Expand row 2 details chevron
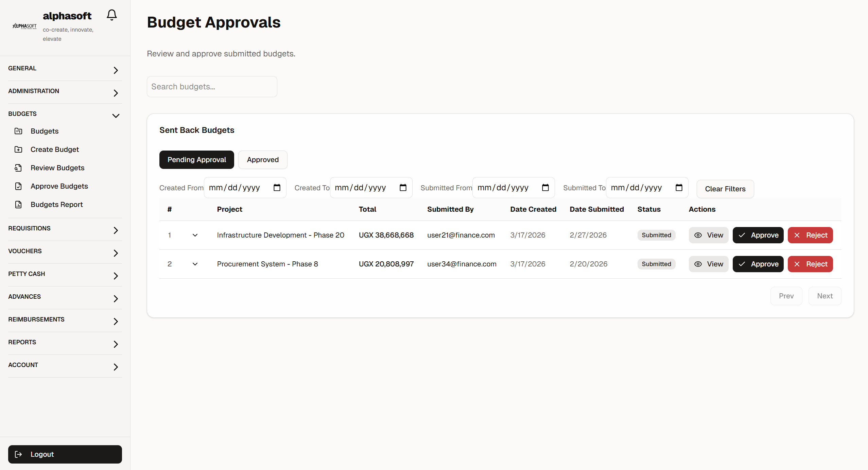The height and width of the screenshot is (470, 868). click(x=195, y=264)
